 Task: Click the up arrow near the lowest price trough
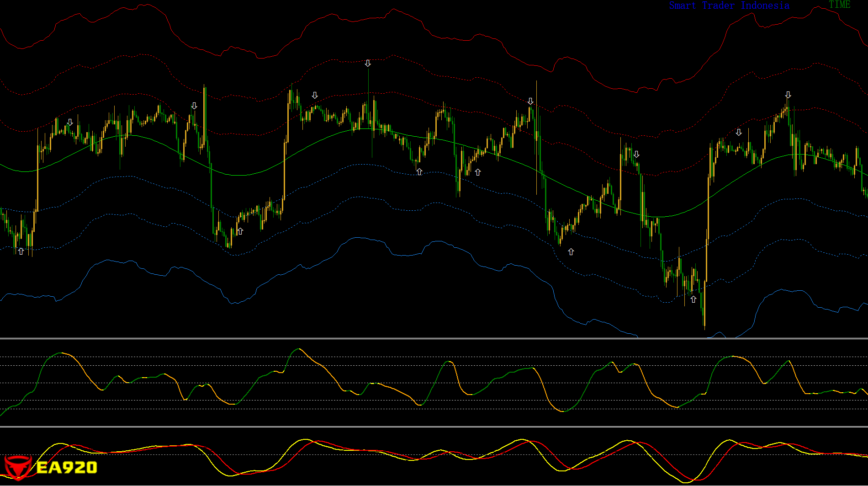pos(693,299)
